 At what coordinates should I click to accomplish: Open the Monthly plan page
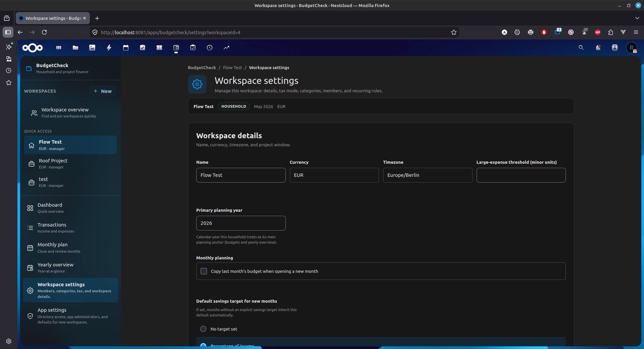[x=70, y=248]
